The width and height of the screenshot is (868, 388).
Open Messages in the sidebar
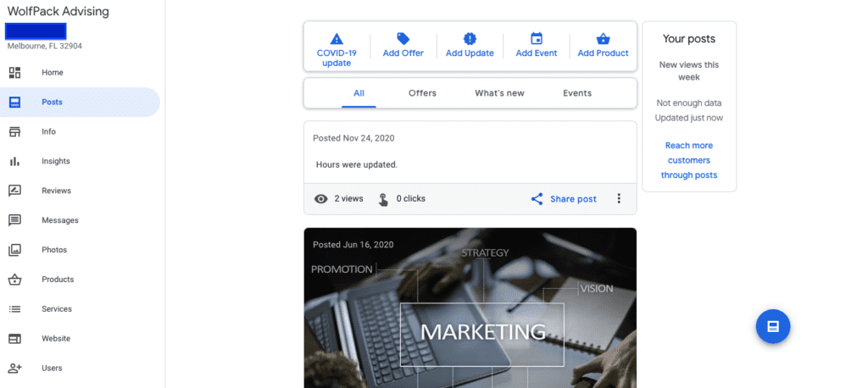(80, 220)
